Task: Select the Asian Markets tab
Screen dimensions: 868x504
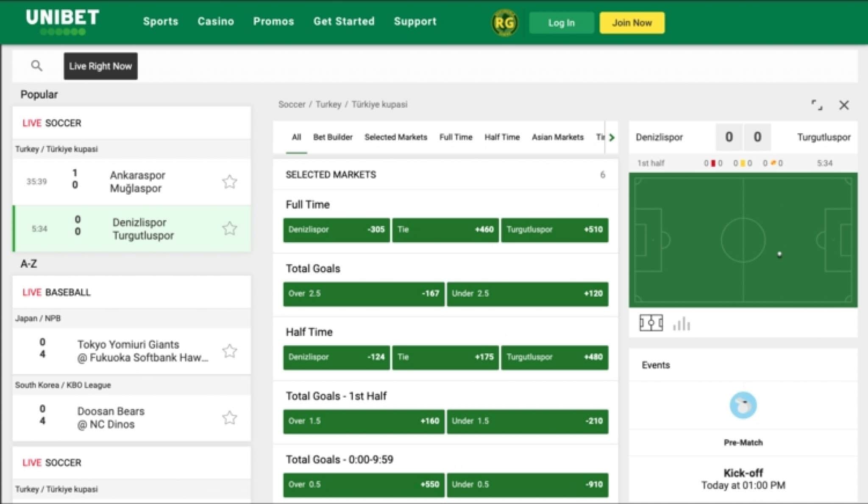Action: pos(557,137)
